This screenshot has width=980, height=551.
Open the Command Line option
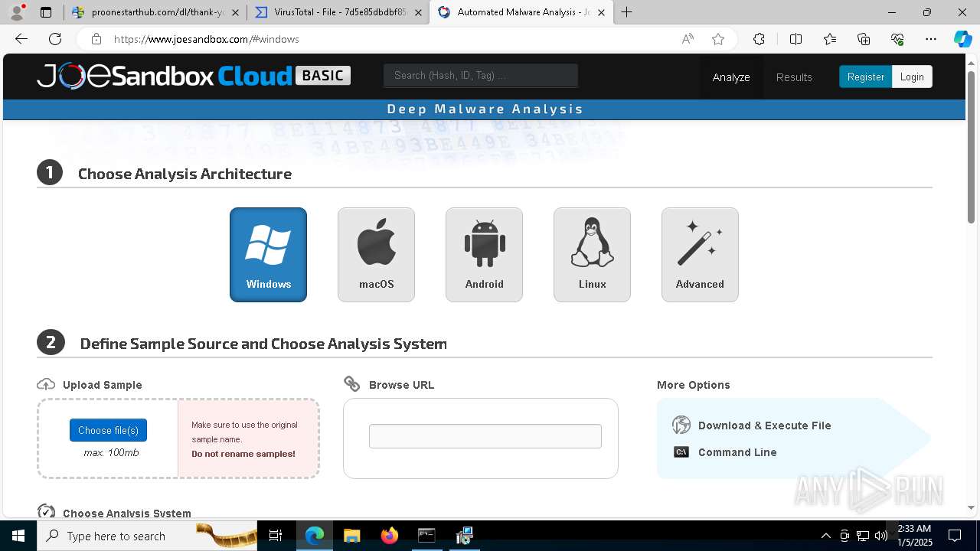pyautogui.click(x=725, y=452)
